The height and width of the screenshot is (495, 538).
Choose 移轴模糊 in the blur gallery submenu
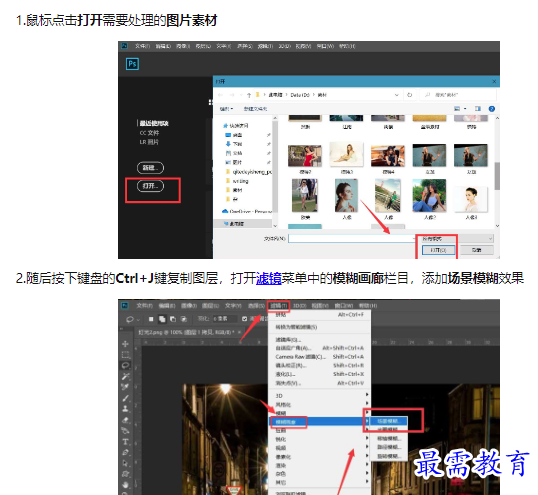[x=389, y=438]
